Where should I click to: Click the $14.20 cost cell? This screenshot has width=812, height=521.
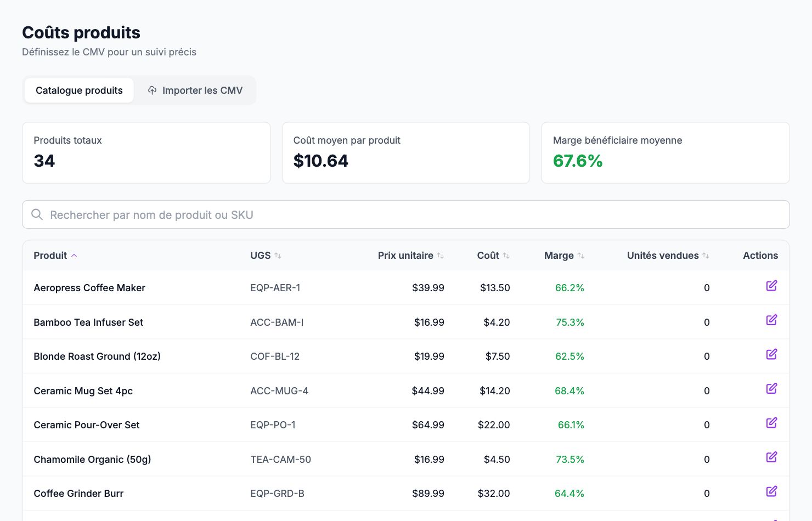pos(495,391)
